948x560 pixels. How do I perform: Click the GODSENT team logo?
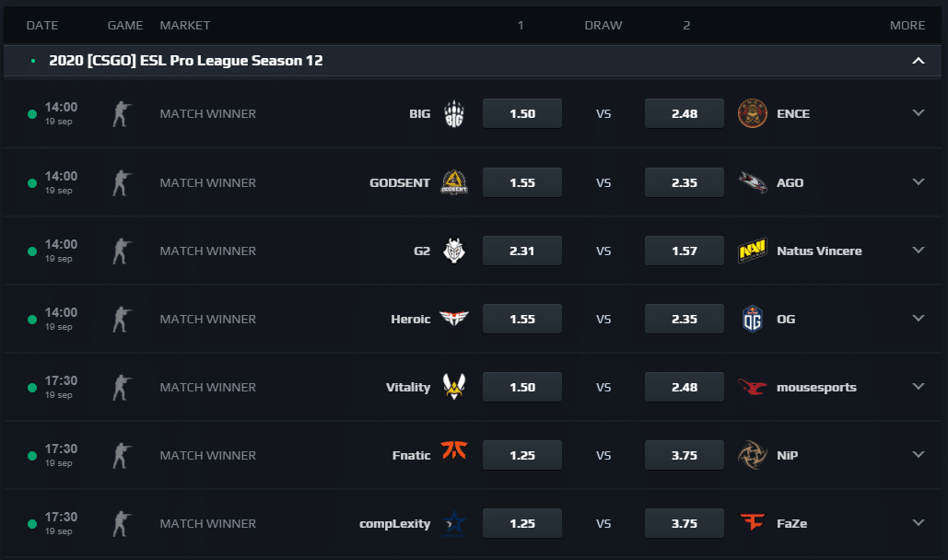(x=454, y=182)
